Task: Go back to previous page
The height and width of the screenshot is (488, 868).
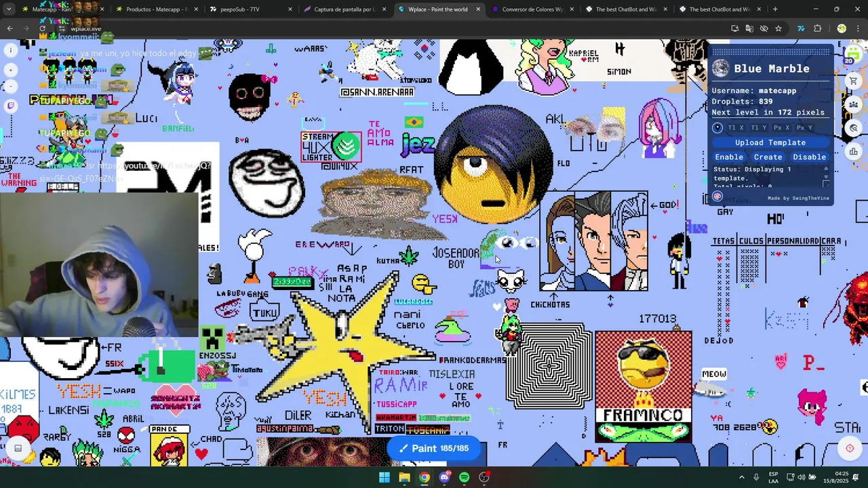Action: click(x=9, y=28)
